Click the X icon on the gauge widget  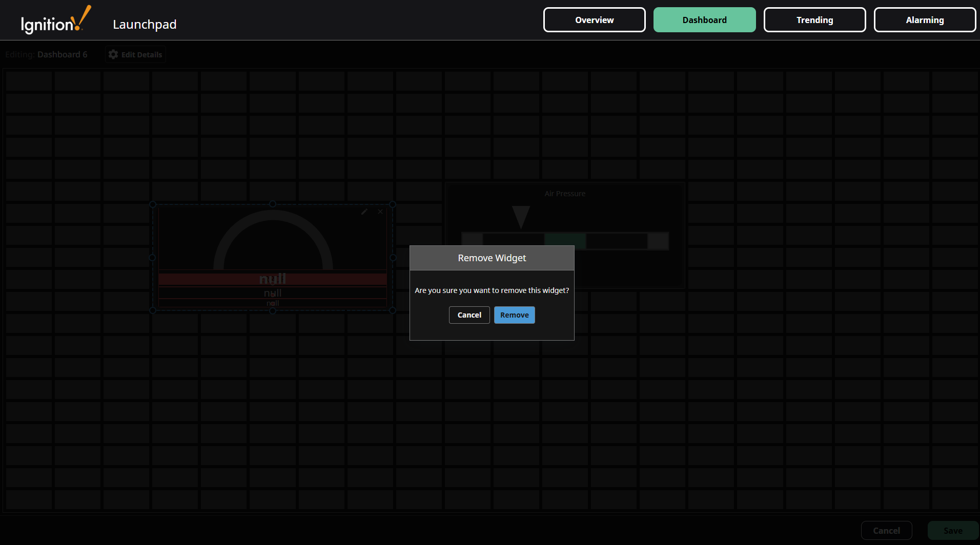tap(380, 211)
